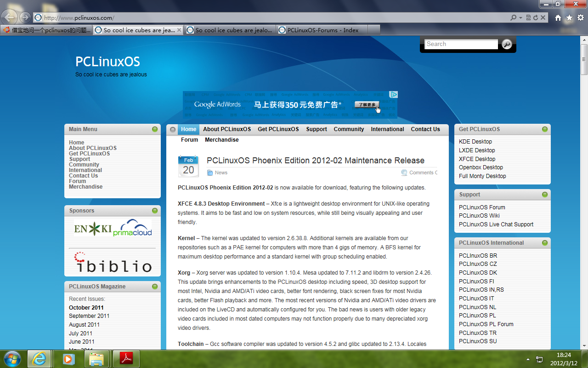The height and width of the screenshot is (368, 588).
Task: Collapse PCLinuxOS Magazine panel via green dot
Action: click(155, 287)
